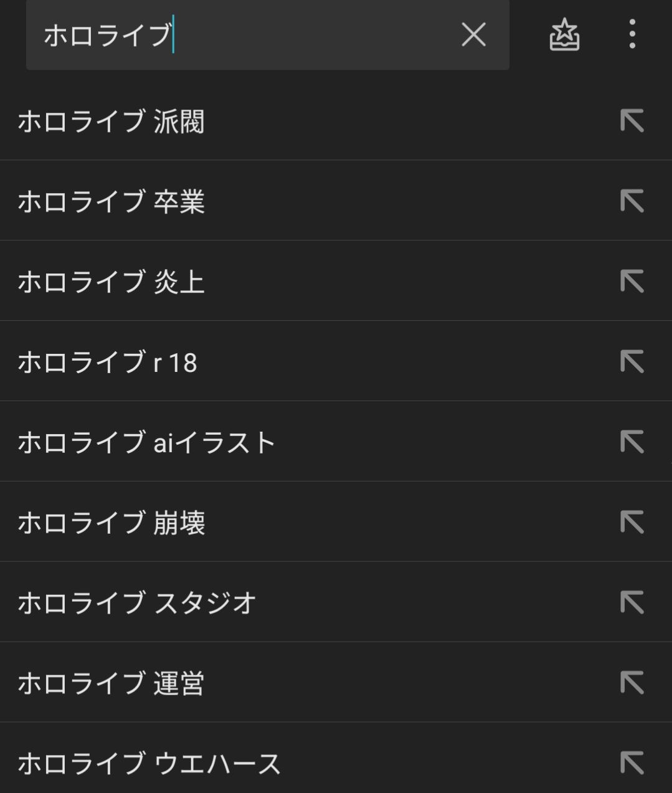Choose the ホロライブ 炎上 suggestion

click(x=111, y=282)
